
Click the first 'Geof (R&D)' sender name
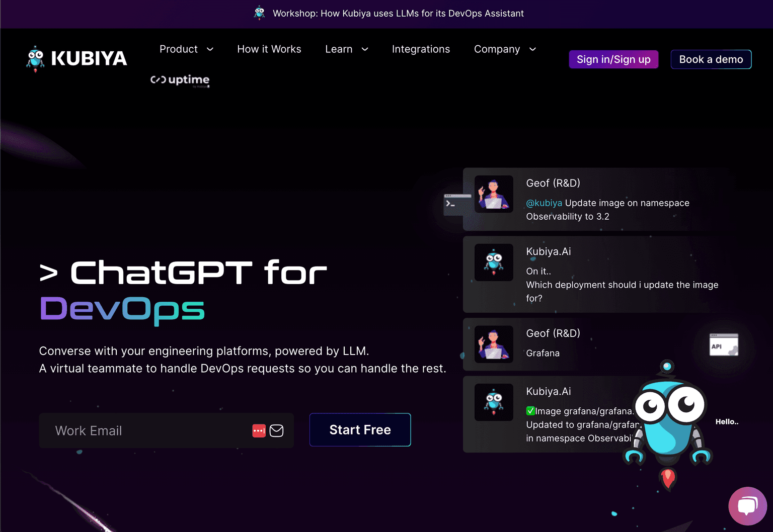tap(553, 183)
